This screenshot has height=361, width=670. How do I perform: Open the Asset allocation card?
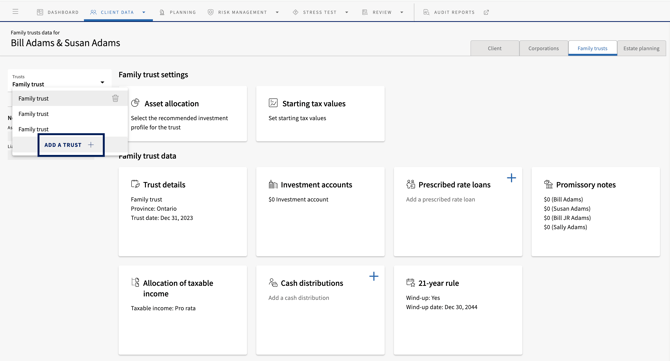(x=183, y=114)
